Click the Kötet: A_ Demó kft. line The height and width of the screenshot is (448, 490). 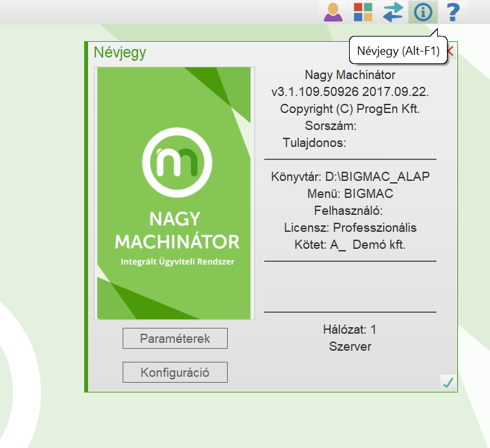tap(350, 245)
